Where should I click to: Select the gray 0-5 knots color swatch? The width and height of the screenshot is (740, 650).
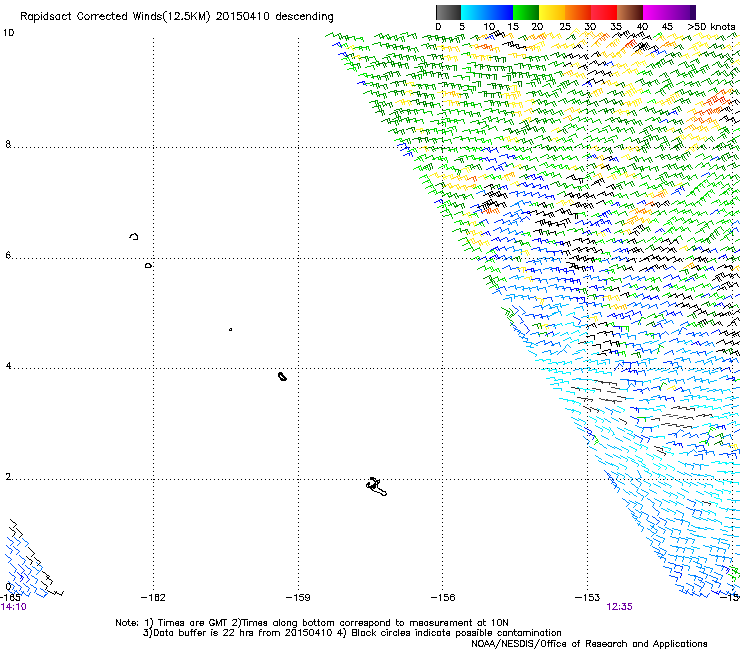[448, 12]
